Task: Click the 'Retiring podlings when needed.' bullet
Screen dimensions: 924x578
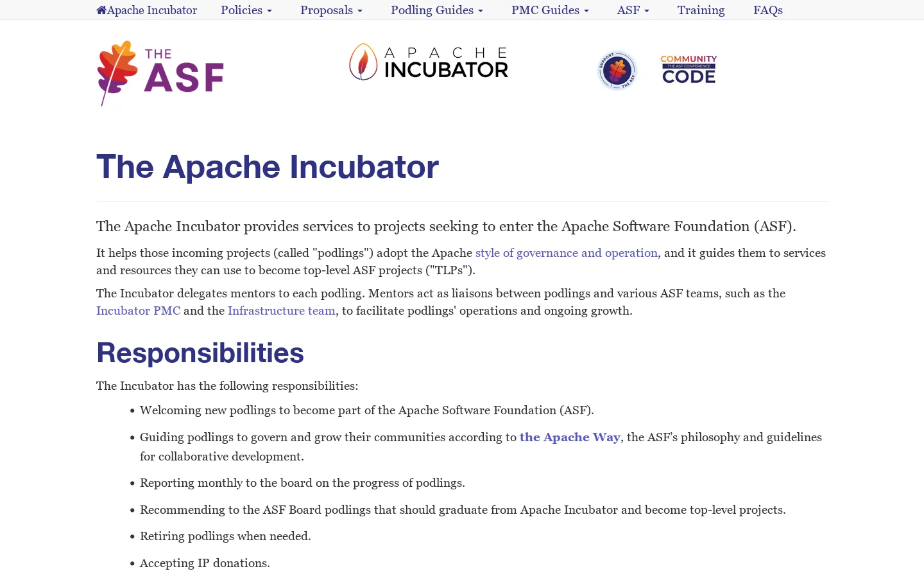Action: tap(225, 536)
